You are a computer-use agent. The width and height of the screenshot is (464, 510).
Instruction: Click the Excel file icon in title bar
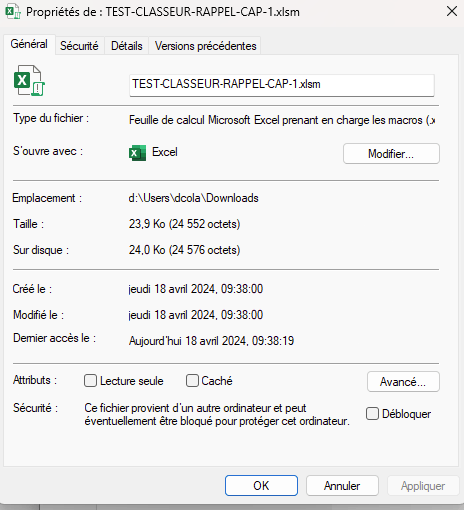[x=13, y=12]
